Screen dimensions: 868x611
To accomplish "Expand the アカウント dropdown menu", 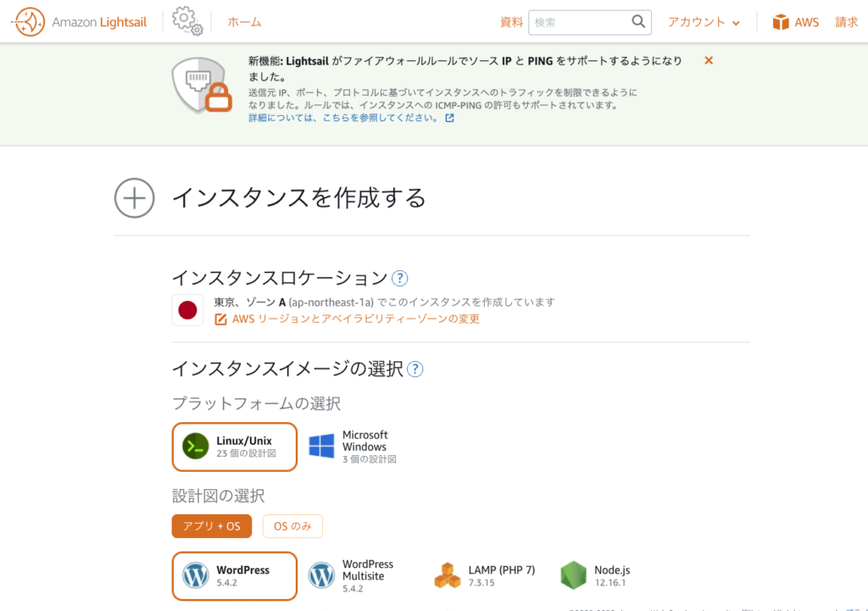I will tap(704, 22).
